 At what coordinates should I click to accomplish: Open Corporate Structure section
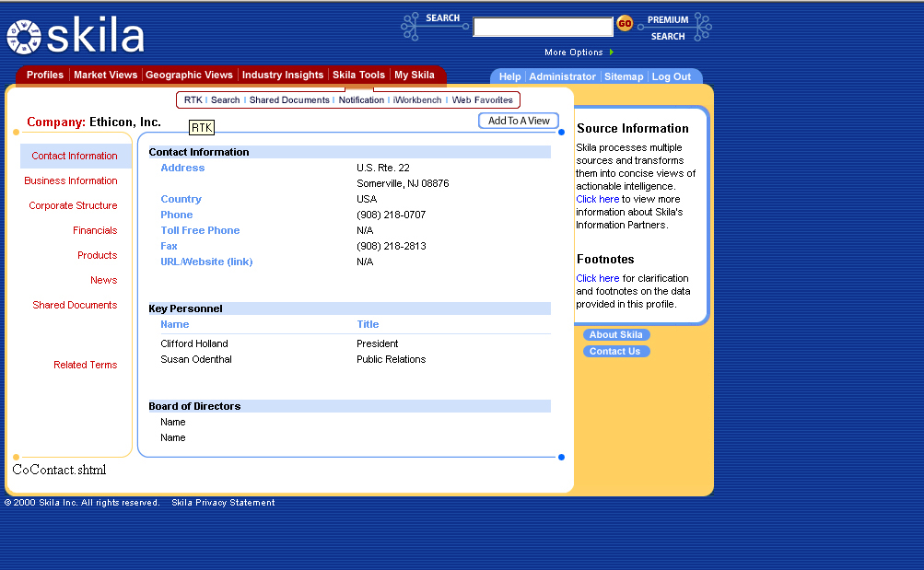tap(73, 205)
